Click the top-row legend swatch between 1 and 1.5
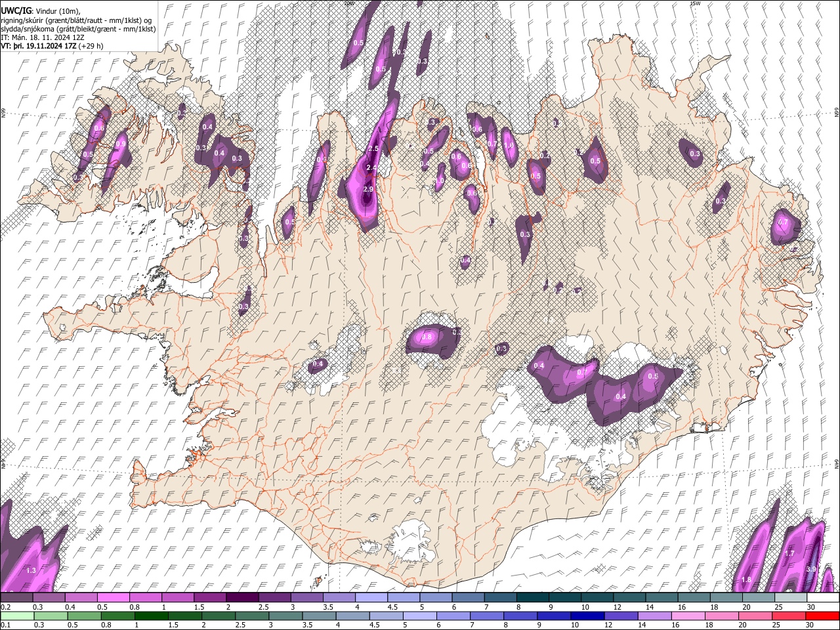840x630 pixels. (x=178, y=597)
